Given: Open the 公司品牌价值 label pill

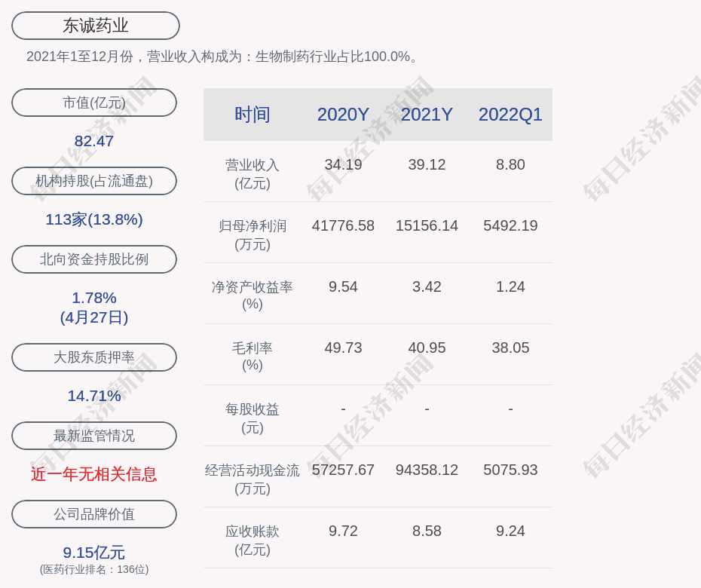Looking at the screenshot, I should coord(94,514).
